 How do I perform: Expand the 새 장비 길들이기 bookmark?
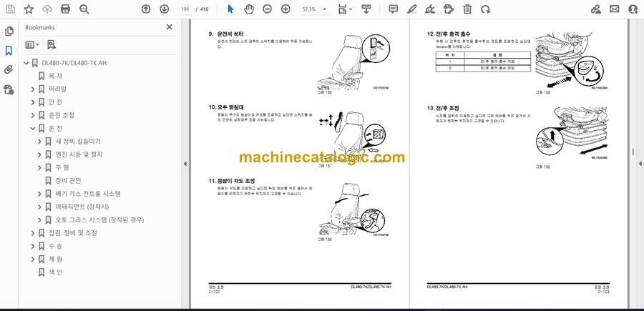click(x=40, y=142)
